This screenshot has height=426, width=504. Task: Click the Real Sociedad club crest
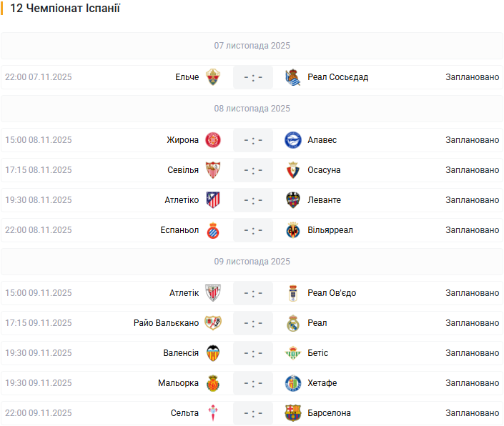[293, 77]
